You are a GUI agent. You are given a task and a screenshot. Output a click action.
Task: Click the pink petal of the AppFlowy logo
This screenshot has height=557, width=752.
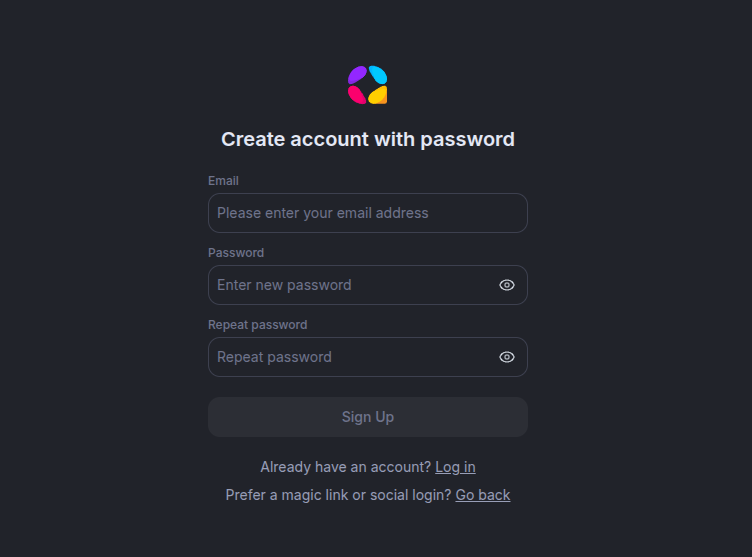pos(357,95)
